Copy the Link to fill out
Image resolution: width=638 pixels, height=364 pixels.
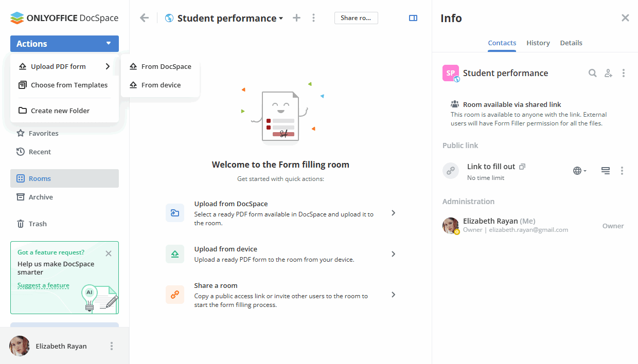pyautogui.click(x=522, y=167)
